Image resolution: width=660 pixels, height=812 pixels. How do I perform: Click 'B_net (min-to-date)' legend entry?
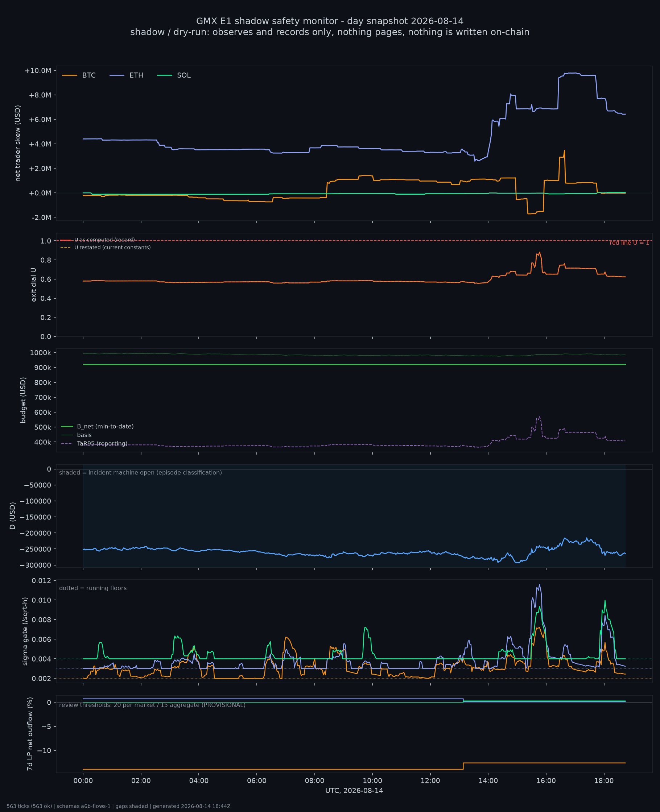pyautogui.click(x=97, y=426)
